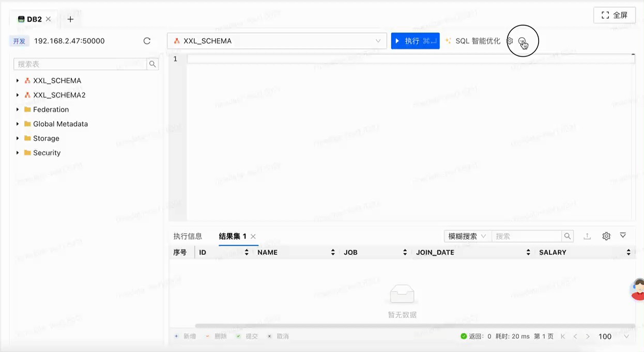The height and width of the screenshot is (352, 644).
Task: Expand the Storage folder
Action: 18,138
